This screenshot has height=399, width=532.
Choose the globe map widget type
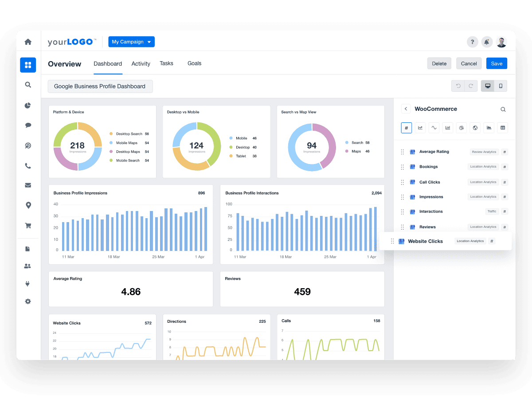point(475,128)
